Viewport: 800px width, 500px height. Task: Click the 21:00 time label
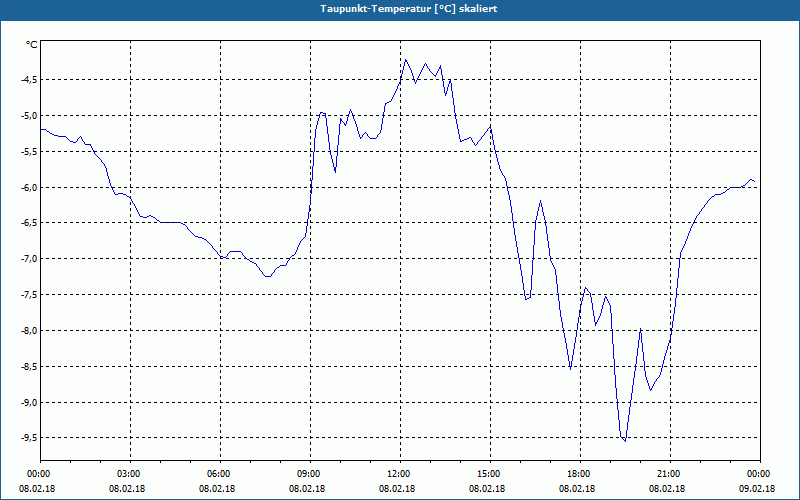[667, 474]
